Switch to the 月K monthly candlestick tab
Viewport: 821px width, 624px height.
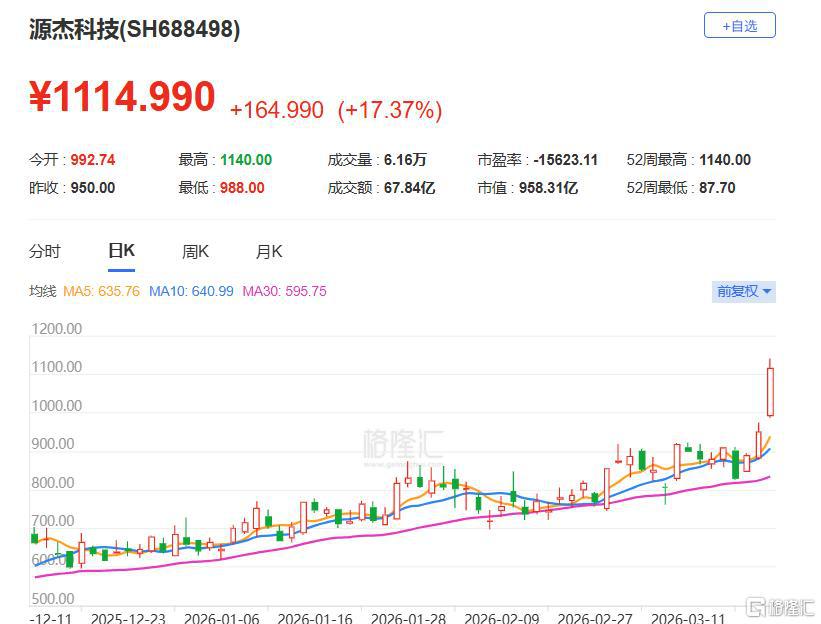[x=267, y=251]
